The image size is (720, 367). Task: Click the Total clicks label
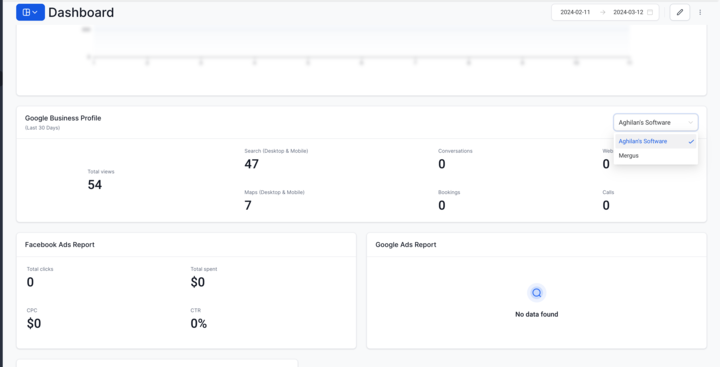(40, 269)
